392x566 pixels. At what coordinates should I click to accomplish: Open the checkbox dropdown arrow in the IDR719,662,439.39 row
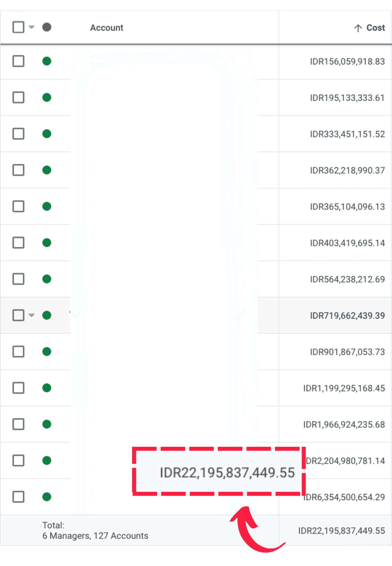click(32, 315)
